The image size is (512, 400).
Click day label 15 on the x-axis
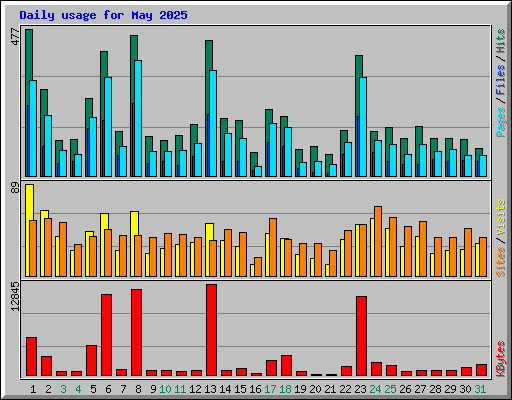pos(240,389)
